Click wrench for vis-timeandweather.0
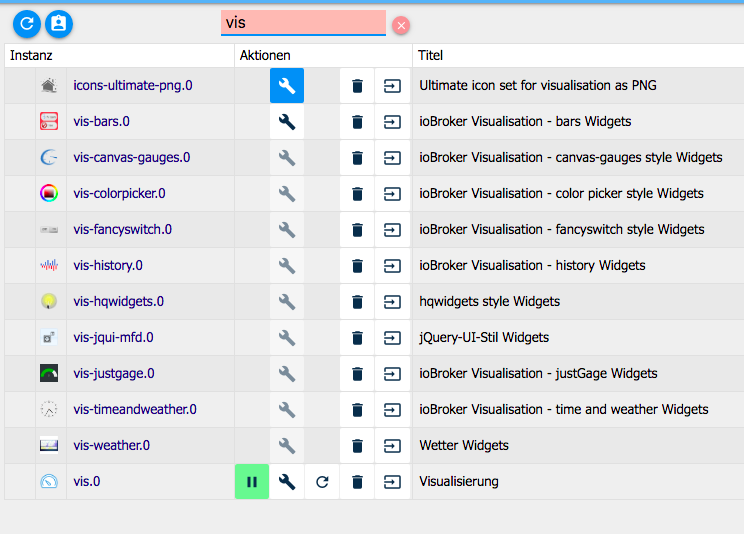 (x=287, y=410)
